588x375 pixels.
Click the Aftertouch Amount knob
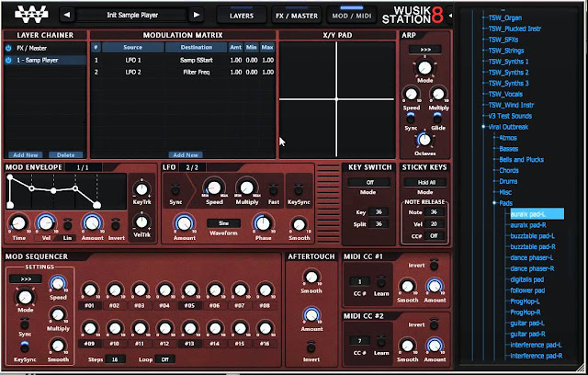point(311,315)
